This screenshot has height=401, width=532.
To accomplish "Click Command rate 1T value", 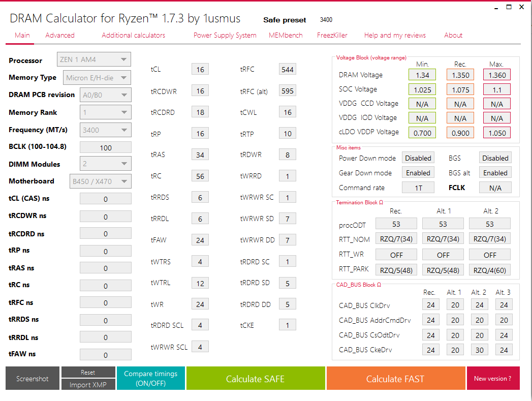I will [418, 188].
